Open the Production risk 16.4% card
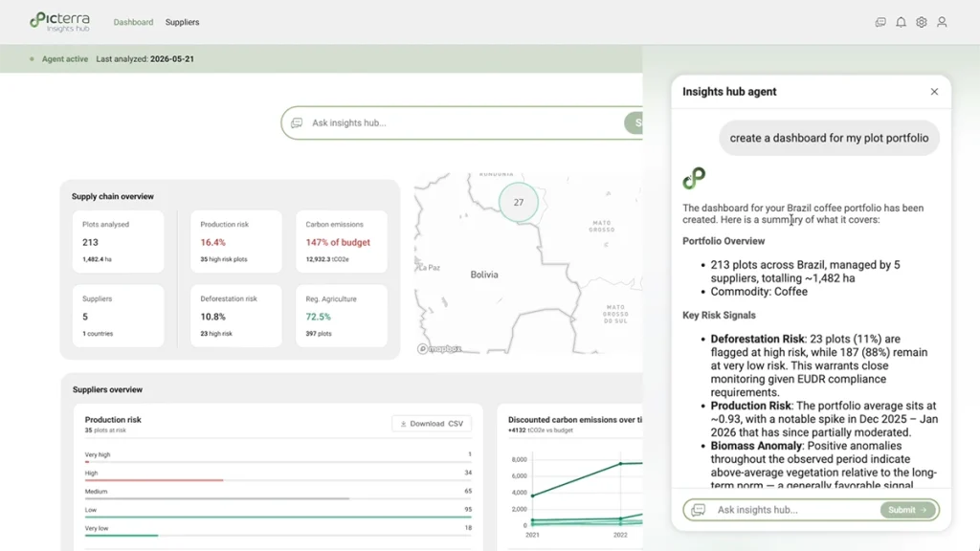Image resolution: width=980 pixels, height=551 pixels. [236, 241]
